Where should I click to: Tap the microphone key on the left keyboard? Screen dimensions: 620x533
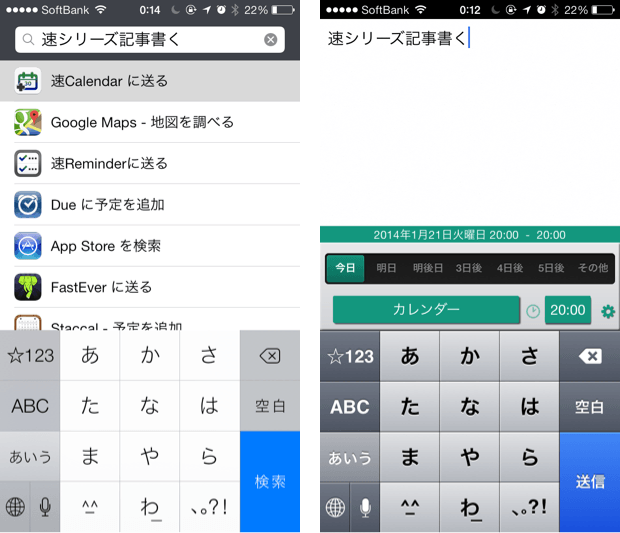click(45, 507)
